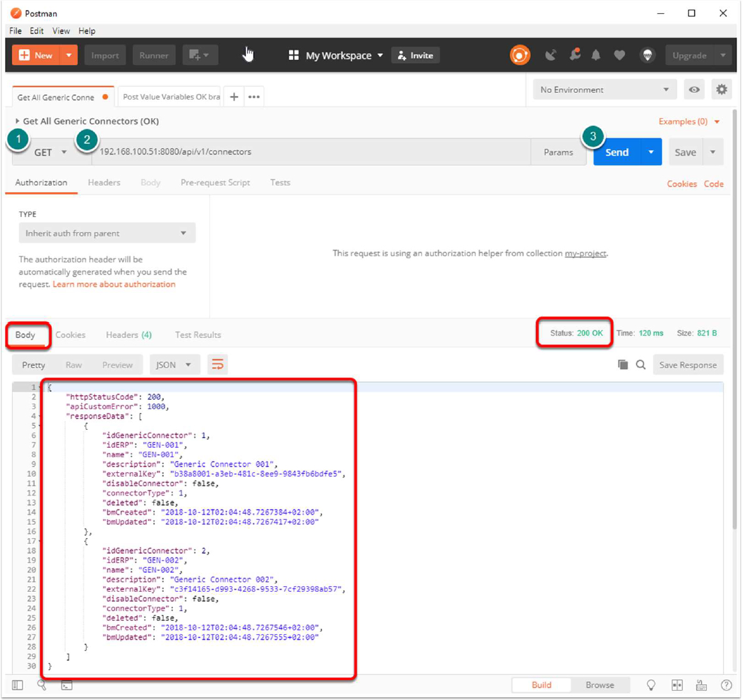The height and width of the screenshot is (700, 743).
Task: Switch to Browse mode
Action: pyautogui.click(x=599, y=685)
